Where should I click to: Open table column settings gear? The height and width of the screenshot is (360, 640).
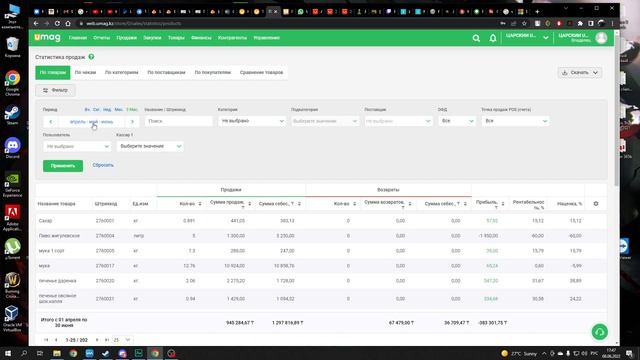596,203
